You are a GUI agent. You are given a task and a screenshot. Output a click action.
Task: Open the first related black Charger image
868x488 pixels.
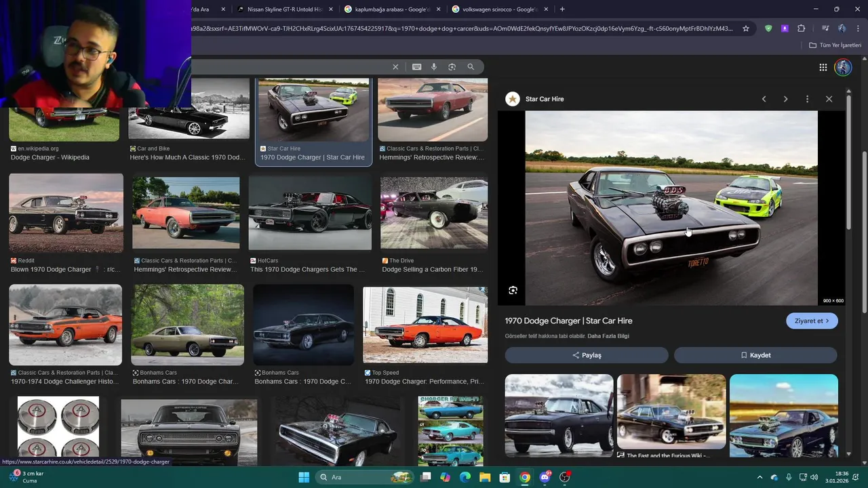(x=559, y=415)
